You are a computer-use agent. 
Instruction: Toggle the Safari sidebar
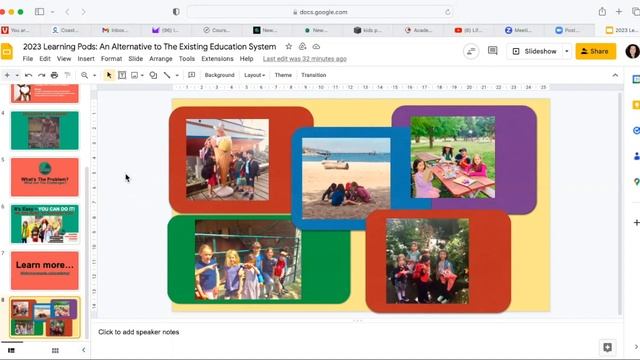pyautogui.click(x=40, y=12)
